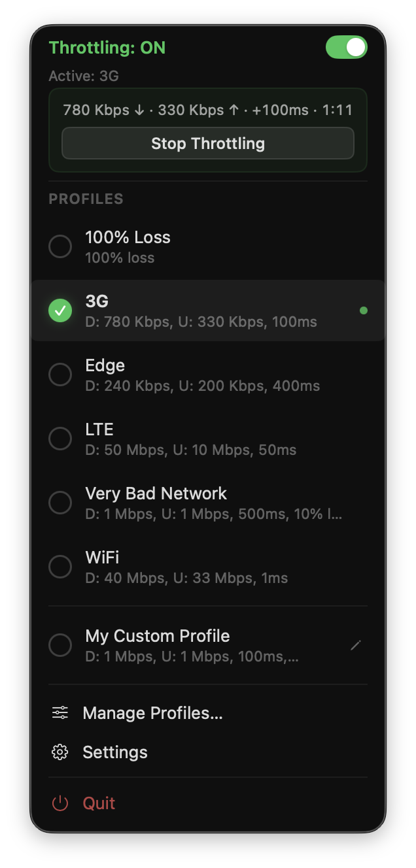The width and height of the screenshot is (416, 868).
Task: Edit My Custom Profile using pencil icon
Action: click(356, 645)
